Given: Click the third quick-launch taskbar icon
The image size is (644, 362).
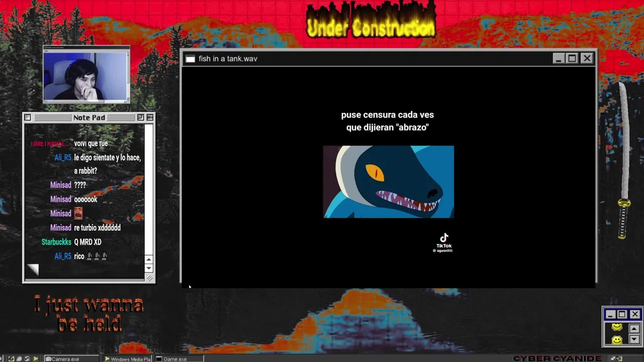Looking at the screenshot, I should click(27, 359).
